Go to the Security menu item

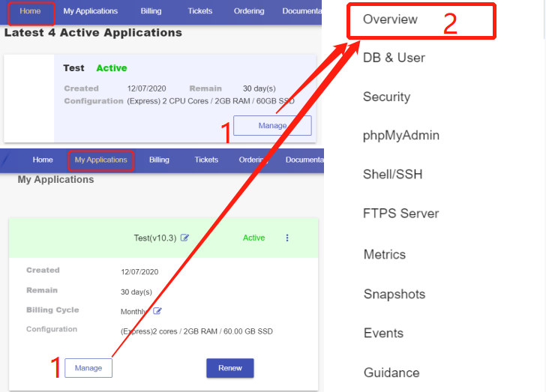pos(386,97)
